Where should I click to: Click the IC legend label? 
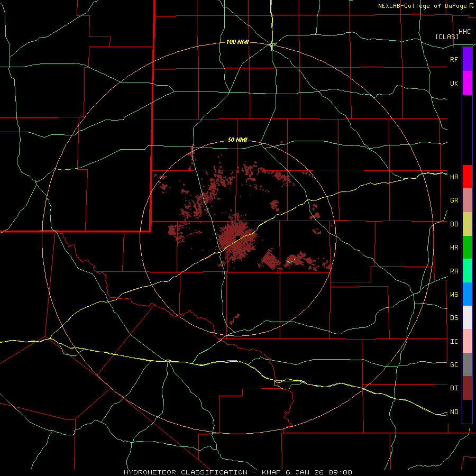pos(454,342)
